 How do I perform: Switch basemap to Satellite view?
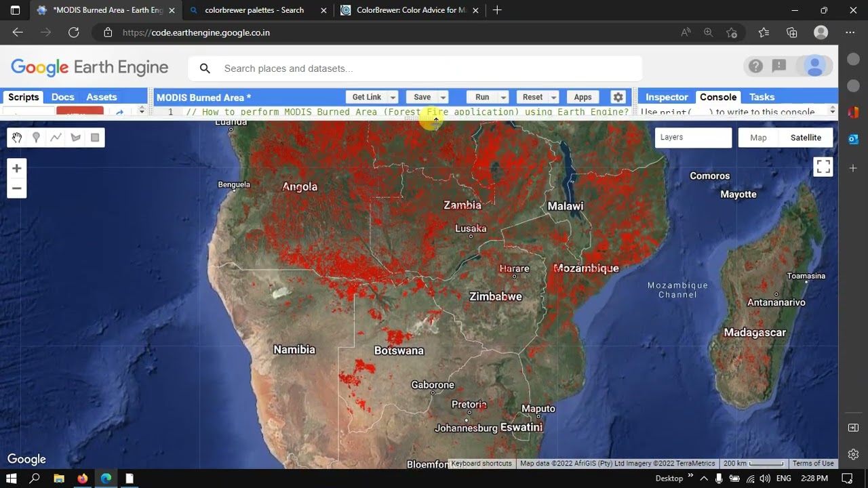coord(806,138)
